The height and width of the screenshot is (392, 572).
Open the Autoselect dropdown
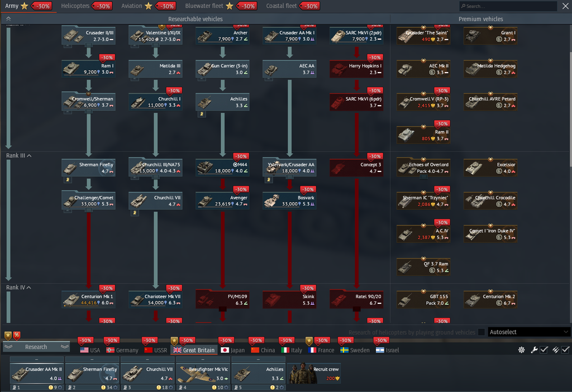[x=528, y=332]
